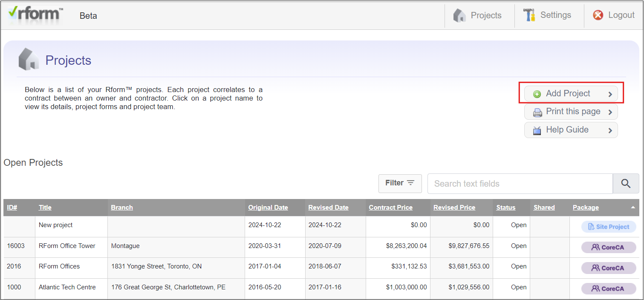Sort table by Shared column

point(544,208)
